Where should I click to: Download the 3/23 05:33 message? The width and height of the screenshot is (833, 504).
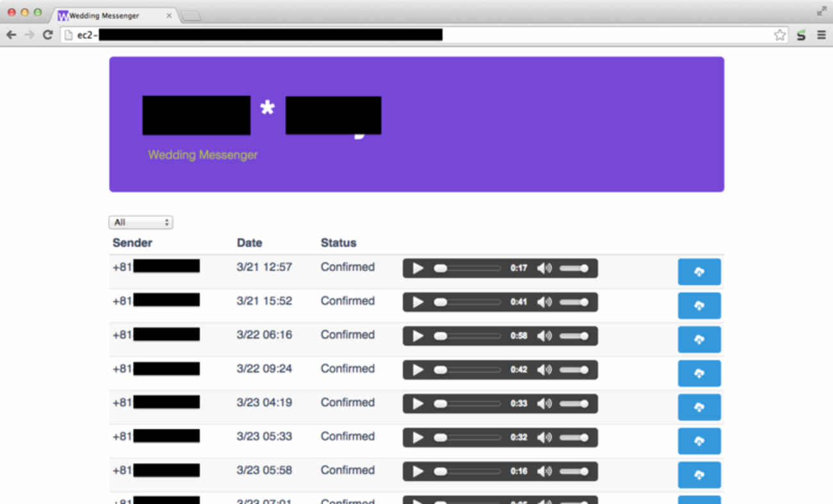[x=699, y=442]
